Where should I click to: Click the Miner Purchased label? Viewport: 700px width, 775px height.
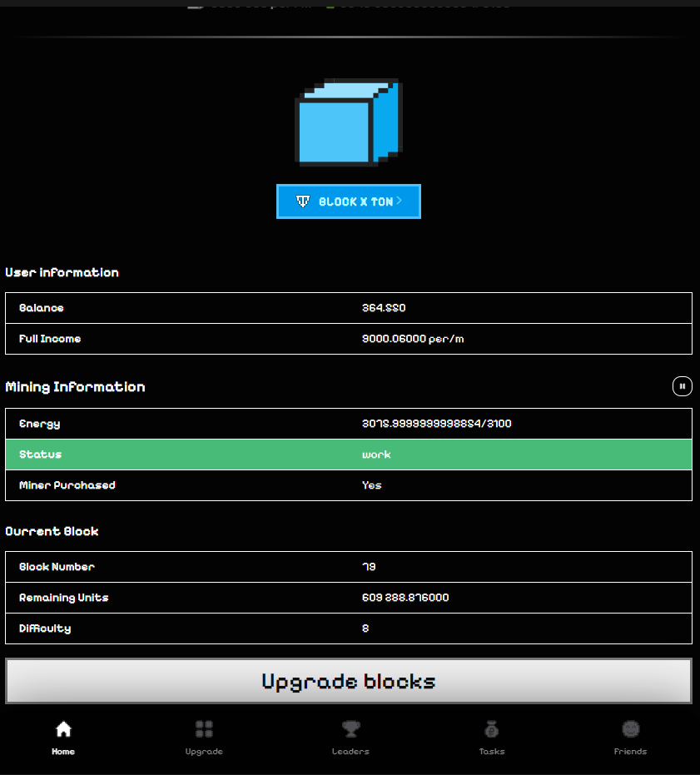[x=67, y=485]
